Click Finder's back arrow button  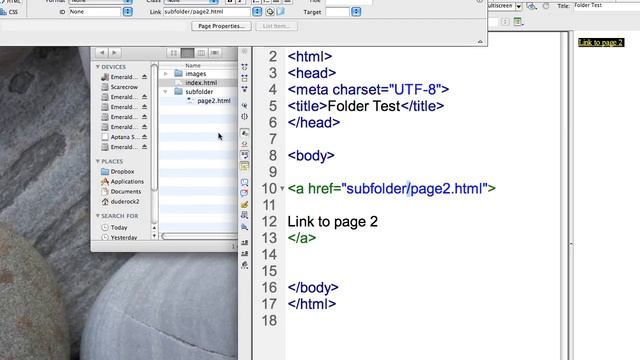click(x=102, y=53)
